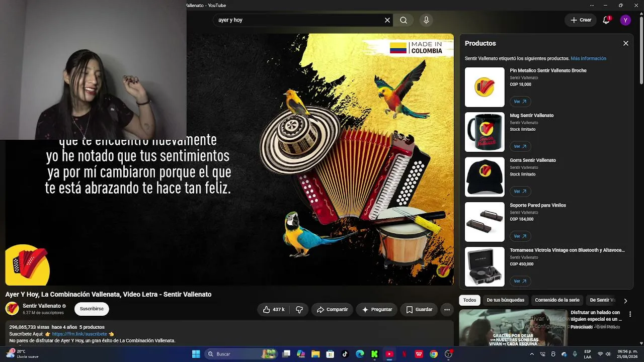This screenshot has height=362, width=644.
Task: Launch File Explorer from the taskbar
Action: pos(315,354)
